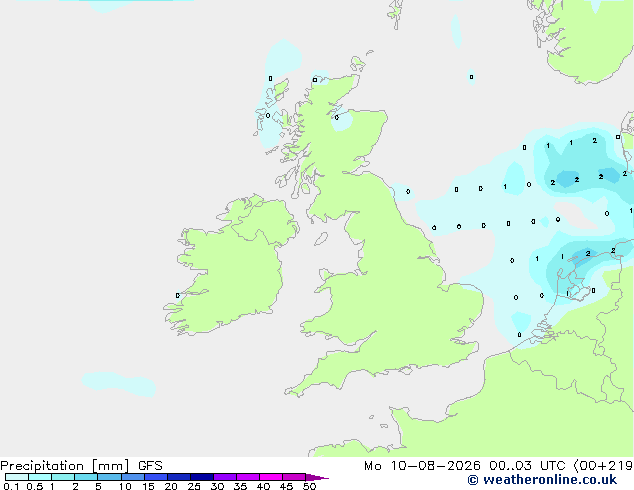
Task: Click the '0.5' legend scale label
Action: point(34,486)
